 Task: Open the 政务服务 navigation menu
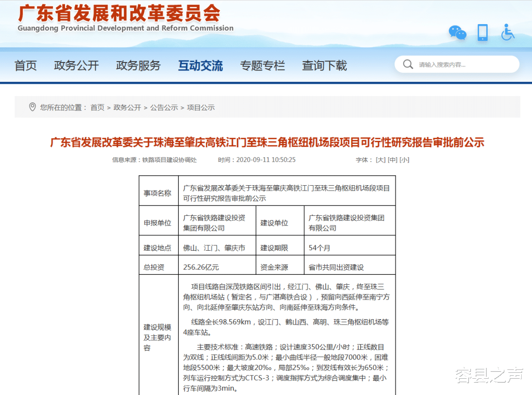[x=138, y=65]
